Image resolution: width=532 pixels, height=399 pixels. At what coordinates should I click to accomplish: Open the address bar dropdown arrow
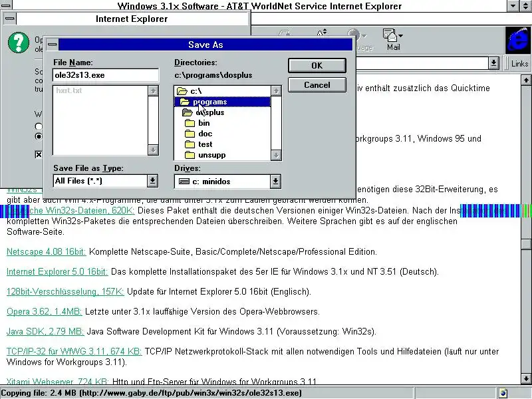coord(493,63)
